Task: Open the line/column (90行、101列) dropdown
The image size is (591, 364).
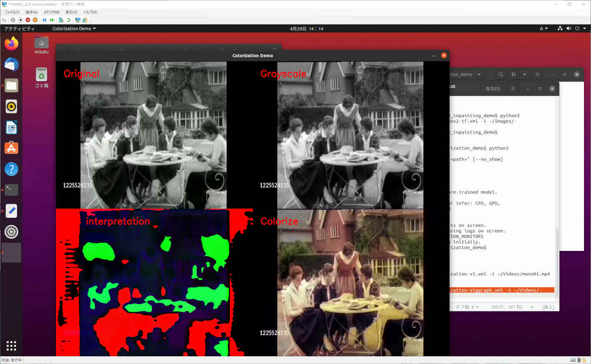Action: click(x=513, y=307)
